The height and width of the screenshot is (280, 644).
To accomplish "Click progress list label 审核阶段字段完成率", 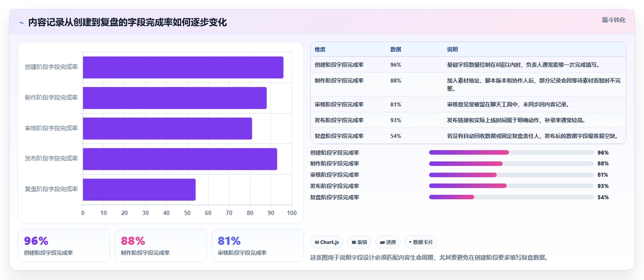I will [x=335, y=175].
